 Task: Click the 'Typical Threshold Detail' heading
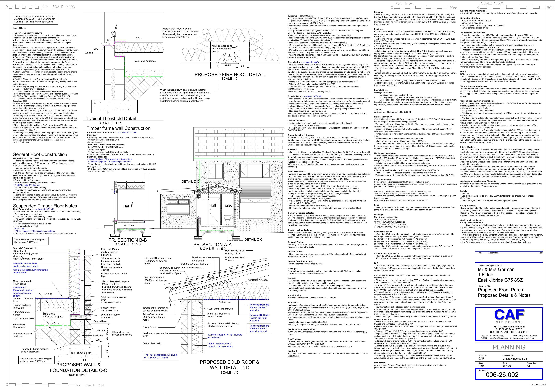coord(111,118)
